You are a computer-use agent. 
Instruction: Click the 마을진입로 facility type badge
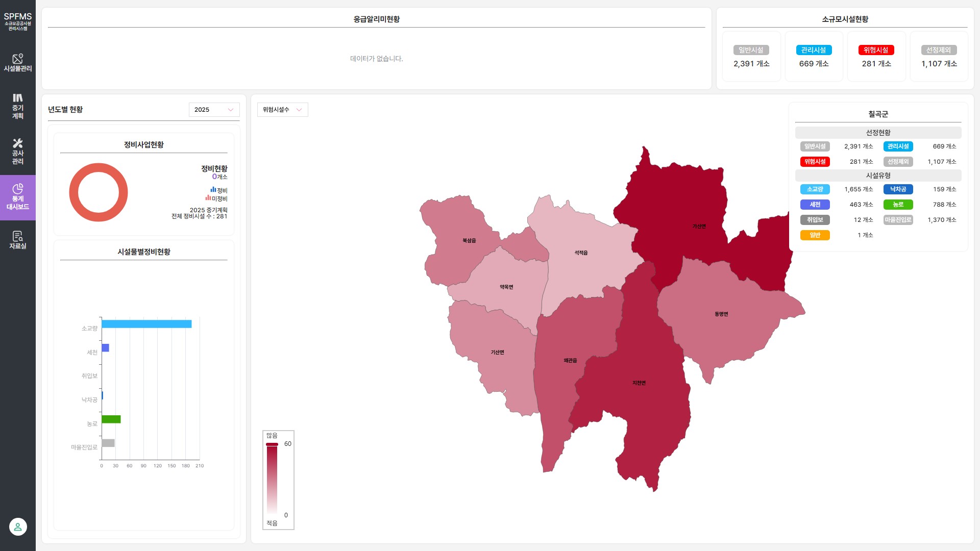click(898, 220)
